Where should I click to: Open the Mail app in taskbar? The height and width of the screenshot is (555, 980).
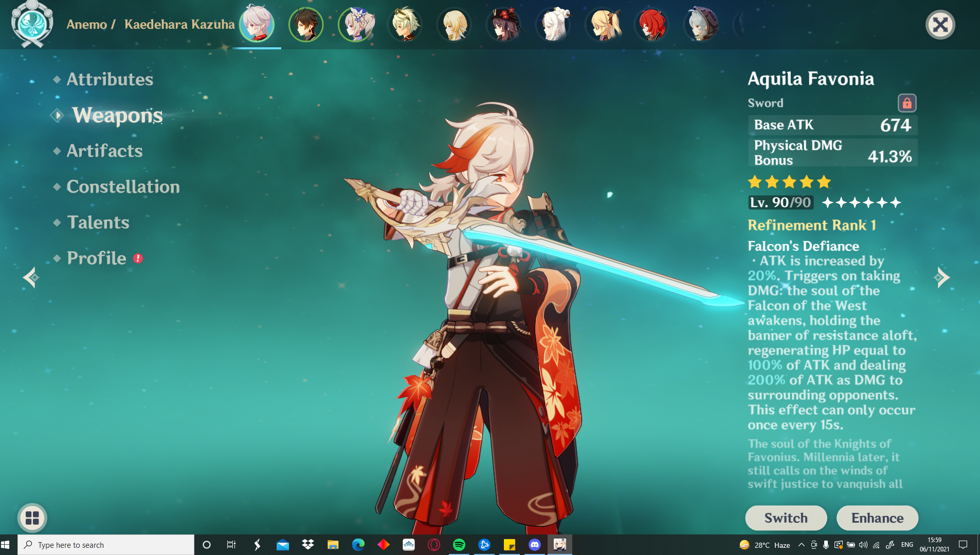(282, 545)
